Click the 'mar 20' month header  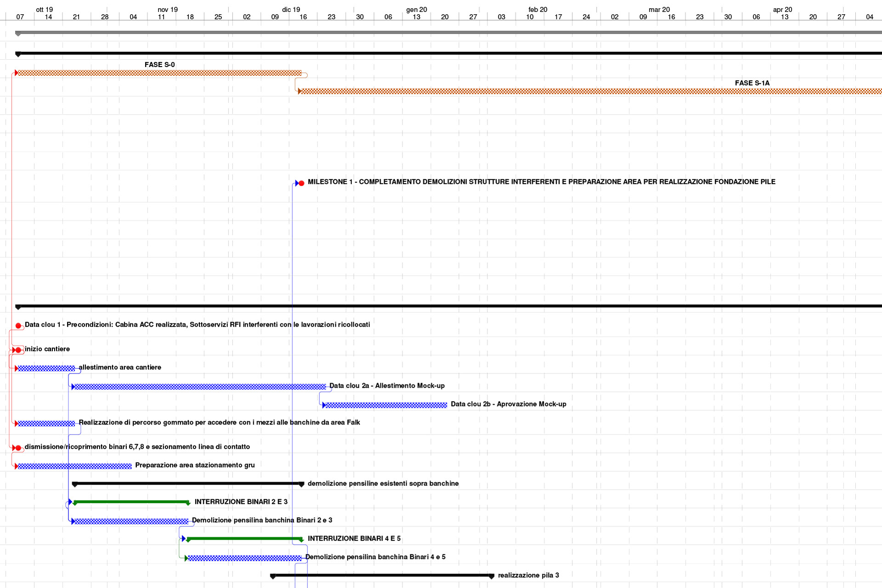[x=659, y=10]
